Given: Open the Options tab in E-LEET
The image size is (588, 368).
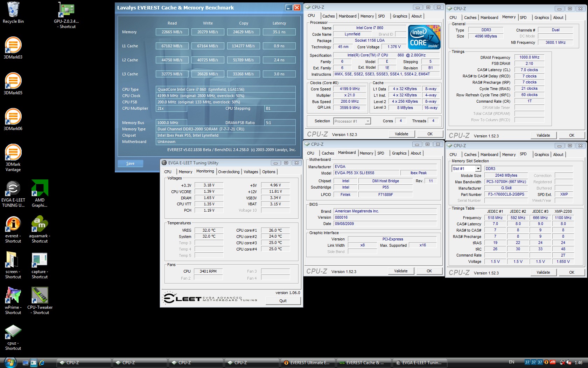Looking at the screenshot, I should coord(269,172).
